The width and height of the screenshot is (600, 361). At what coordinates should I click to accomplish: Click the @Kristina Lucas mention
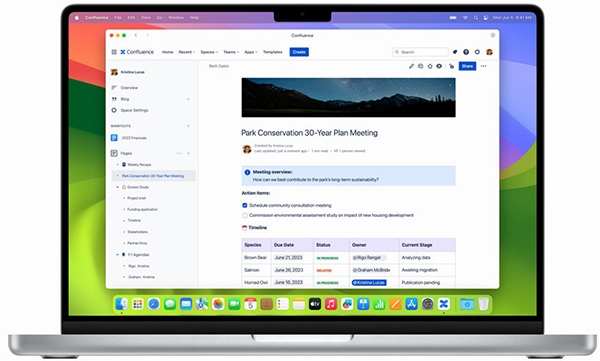pos(369,283)
